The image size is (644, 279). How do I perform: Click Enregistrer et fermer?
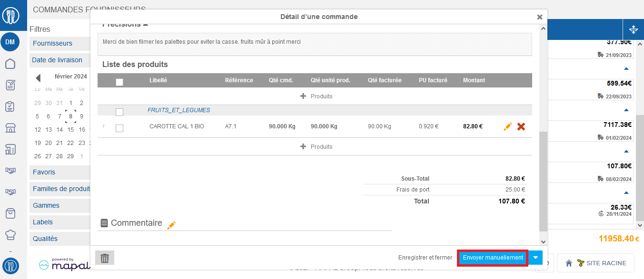425,258
